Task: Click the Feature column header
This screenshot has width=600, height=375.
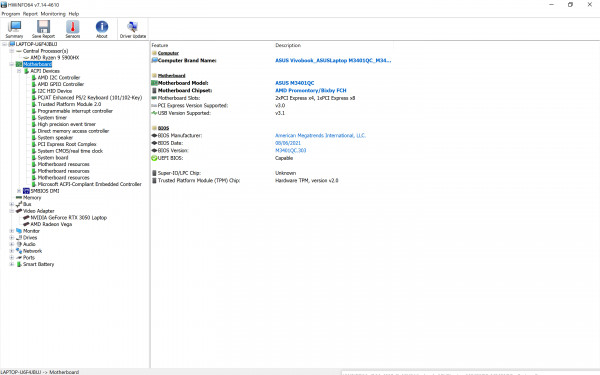Action: pyautogui.click(x=160, y=45)
